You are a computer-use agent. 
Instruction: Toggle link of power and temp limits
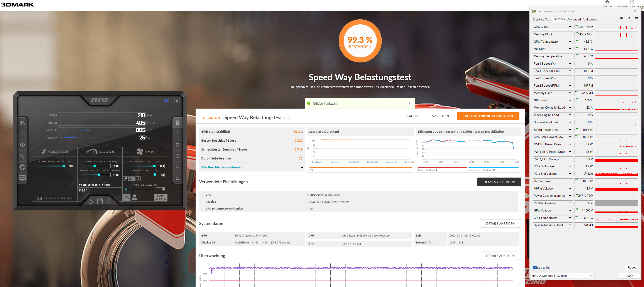pyautogui.click(x=125, y=179)
